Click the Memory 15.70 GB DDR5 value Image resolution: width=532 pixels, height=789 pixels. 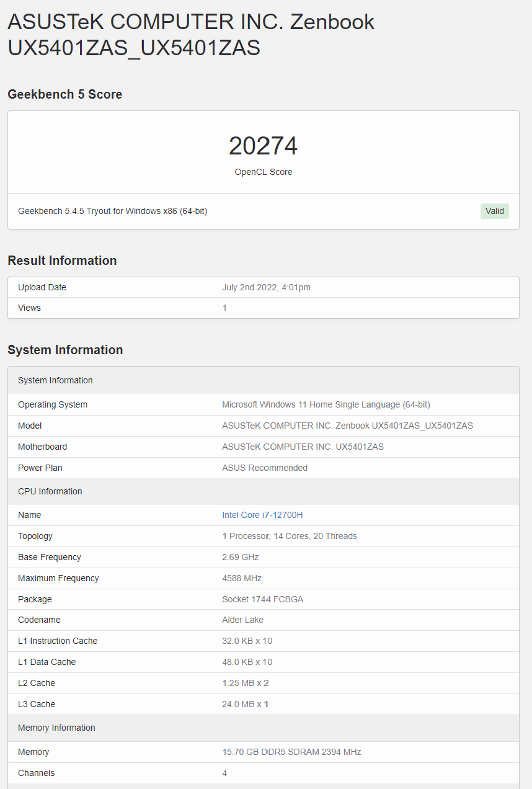click(291, 752)
